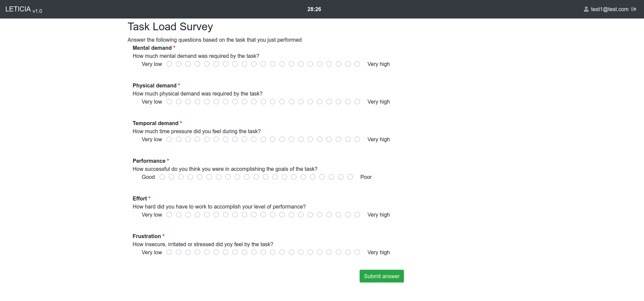The width and height of the screenshot is (644, 301).
Task: Click the test1@test.com account text
Action: pyautogui.click(x=610, y=9)
